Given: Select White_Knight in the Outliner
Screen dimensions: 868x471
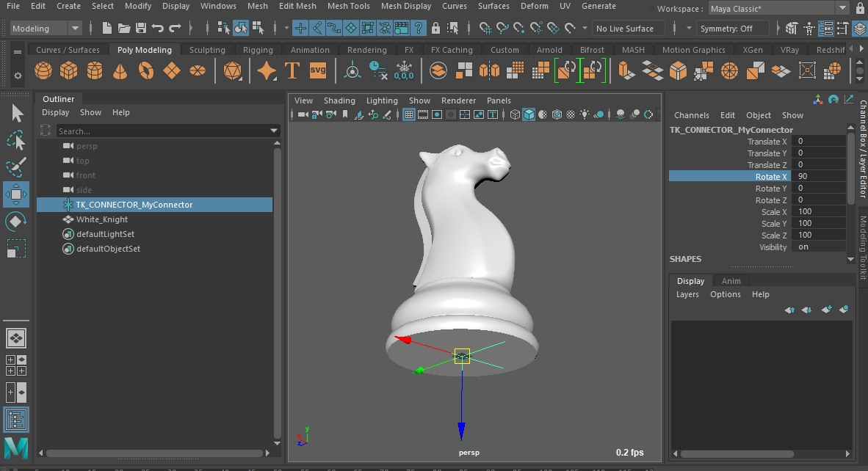Looking at the screenshot, I should coord(102,219).
